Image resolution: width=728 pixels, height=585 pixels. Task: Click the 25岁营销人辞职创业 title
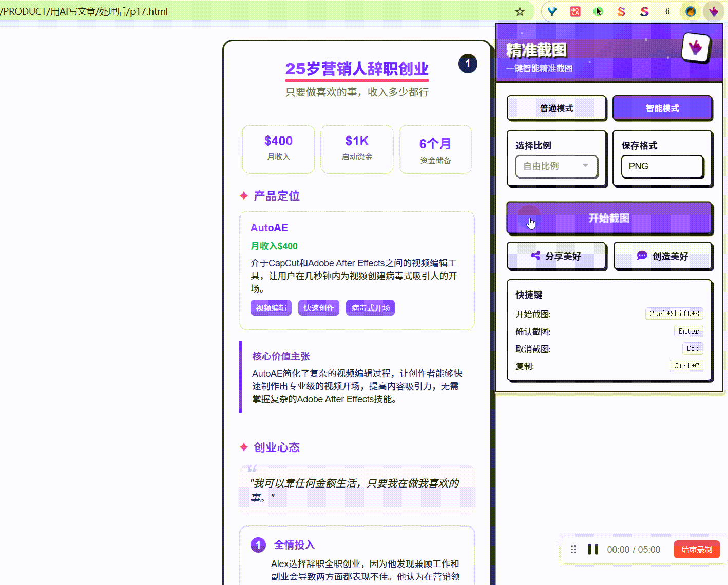pyautogui.click(x=357, y=69)
